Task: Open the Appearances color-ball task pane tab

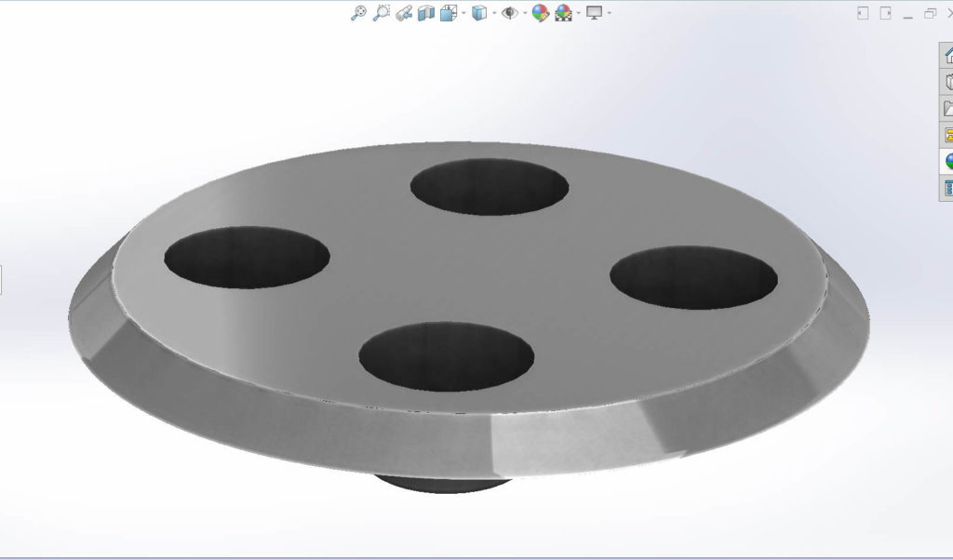Action: pyautogui.click(x=946, y=162)
